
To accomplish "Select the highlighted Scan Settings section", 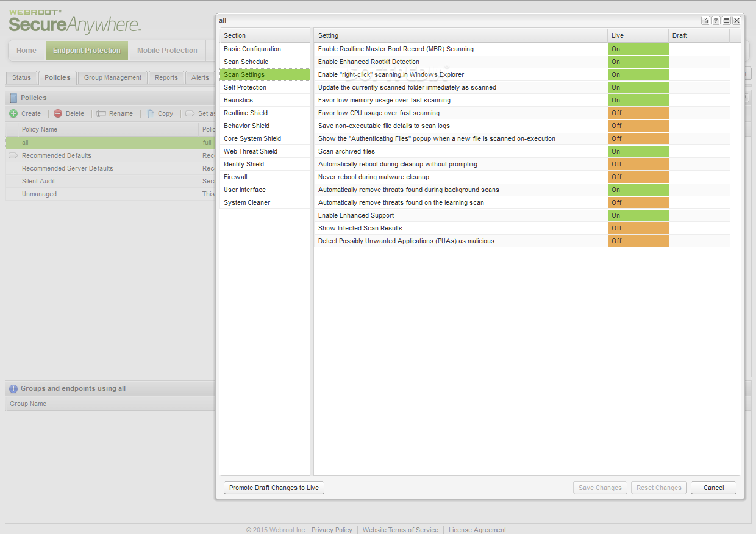I will click(265, 74).
